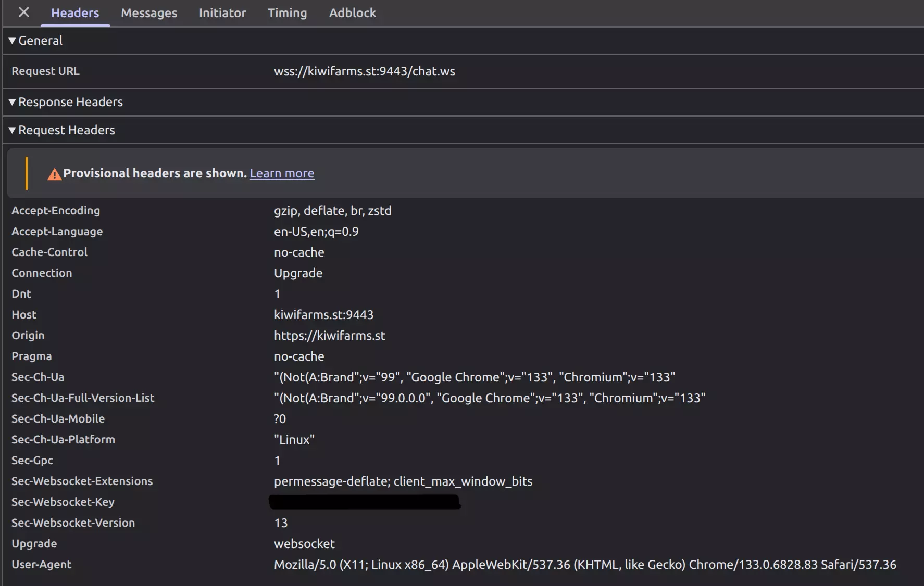924x586 pixels.
Task: Select the permessage-deflate extensions value
Action: tap(404, 481)
